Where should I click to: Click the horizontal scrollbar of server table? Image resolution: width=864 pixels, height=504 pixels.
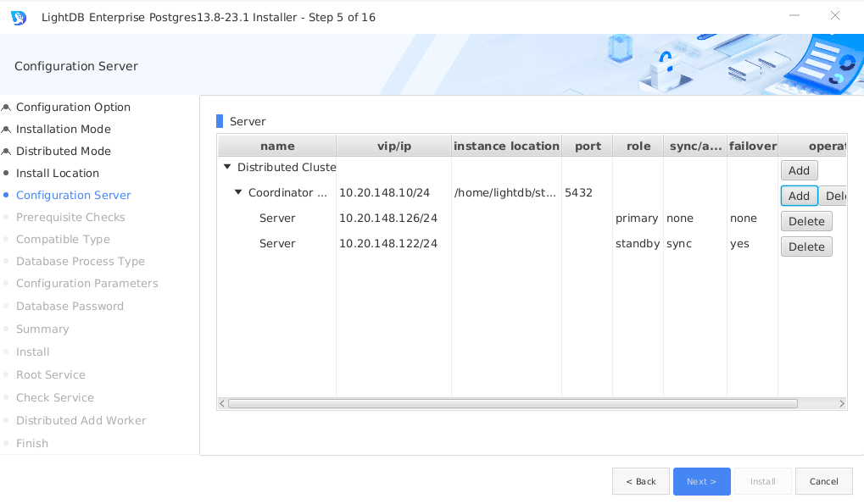[x=512, y=404]
